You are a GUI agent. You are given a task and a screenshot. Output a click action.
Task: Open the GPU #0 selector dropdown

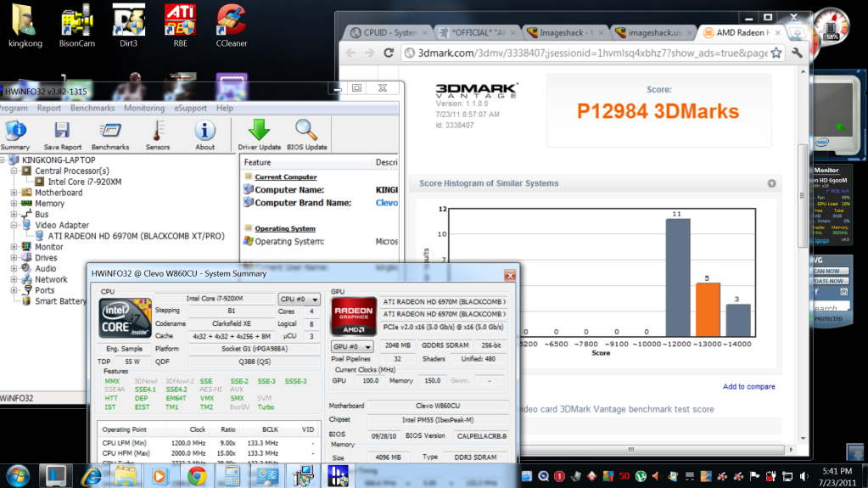coord(352,347)
